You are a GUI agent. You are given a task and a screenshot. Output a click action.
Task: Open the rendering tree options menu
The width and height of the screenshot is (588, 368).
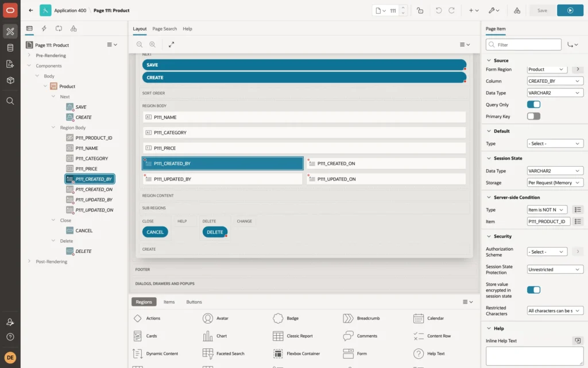click(x=112, y=44)
